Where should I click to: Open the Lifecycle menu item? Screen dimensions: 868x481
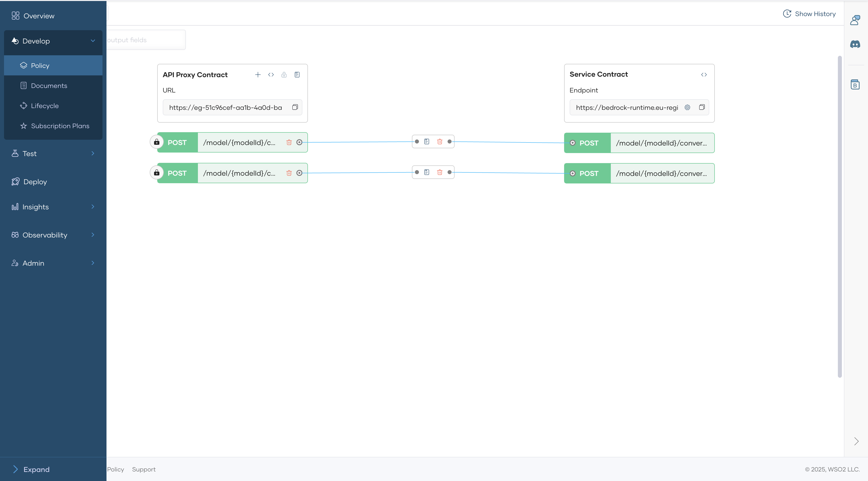point(44,106)
